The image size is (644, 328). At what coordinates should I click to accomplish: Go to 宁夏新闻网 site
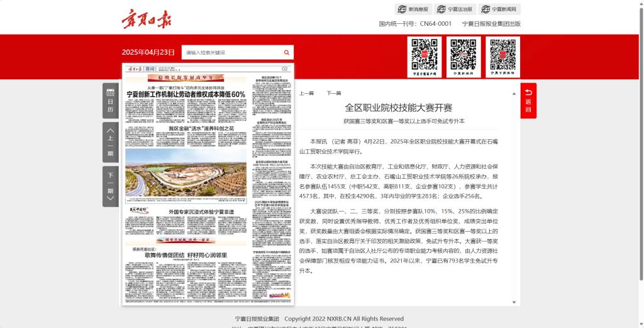pos(499,9)
